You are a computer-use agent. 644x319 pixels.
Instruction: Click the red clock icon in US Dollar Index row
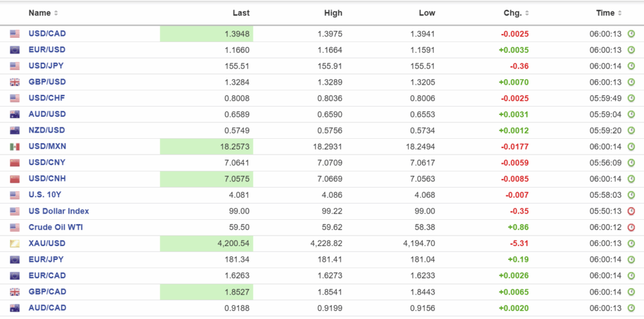(x=631, y=212)
